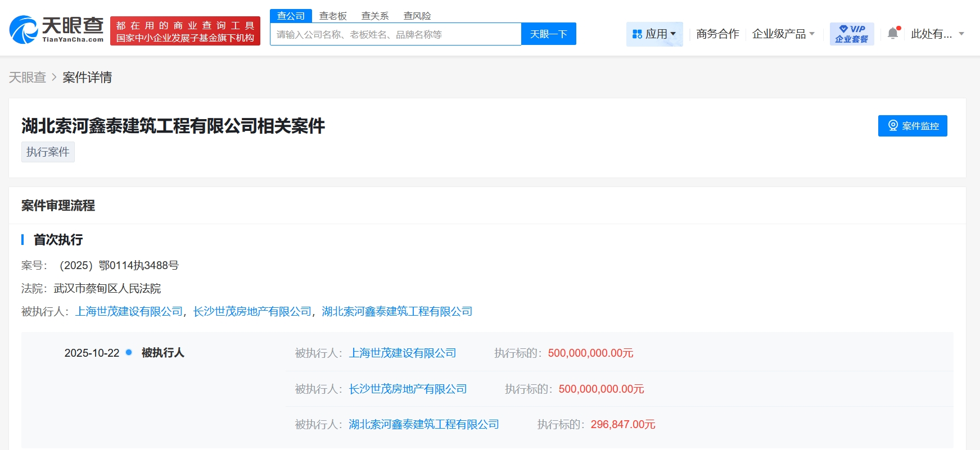The height and width of the screenshot is (450, 980).
Task: Expand the user account dropdown arrow
Action: [x=961, y=34]
